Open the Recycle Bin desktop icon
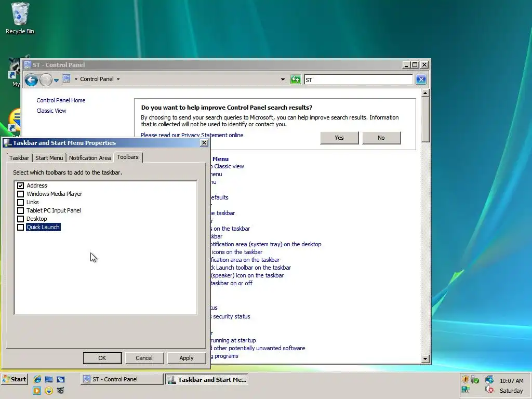 (20, 18)
